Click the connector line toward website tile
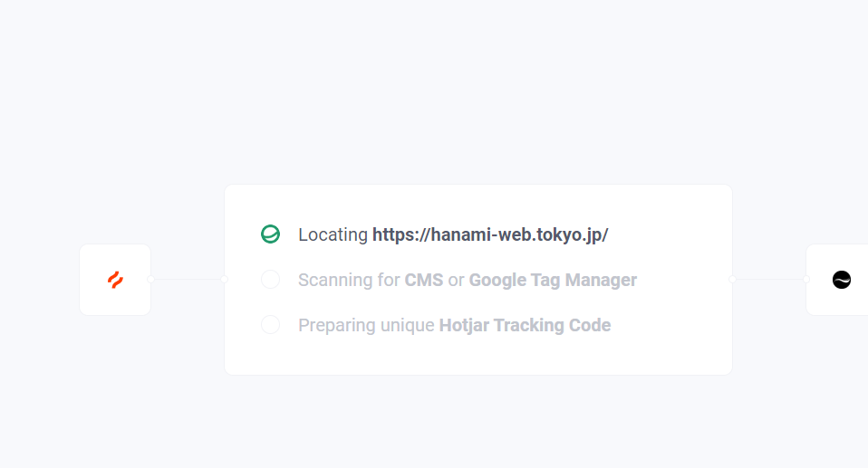The height and width of the screenshot is (468, 868). coord(768,280)
